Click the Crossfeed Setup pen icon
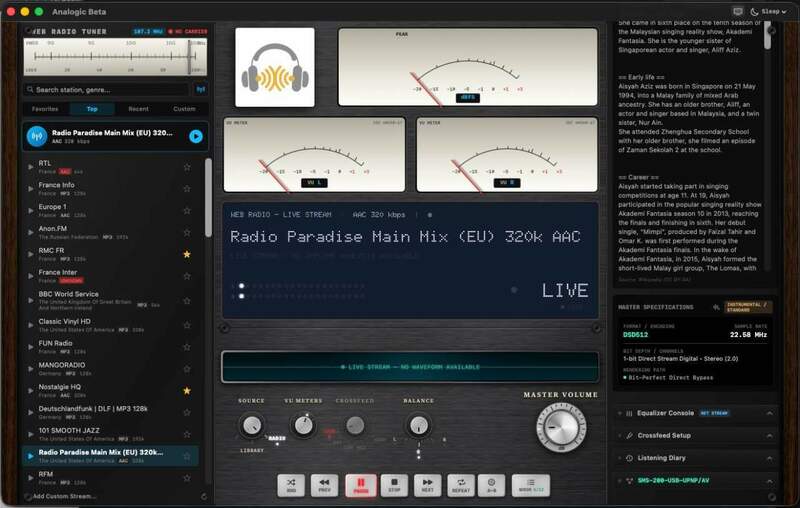The image size is (800, 508). click(x=629, y=436)
